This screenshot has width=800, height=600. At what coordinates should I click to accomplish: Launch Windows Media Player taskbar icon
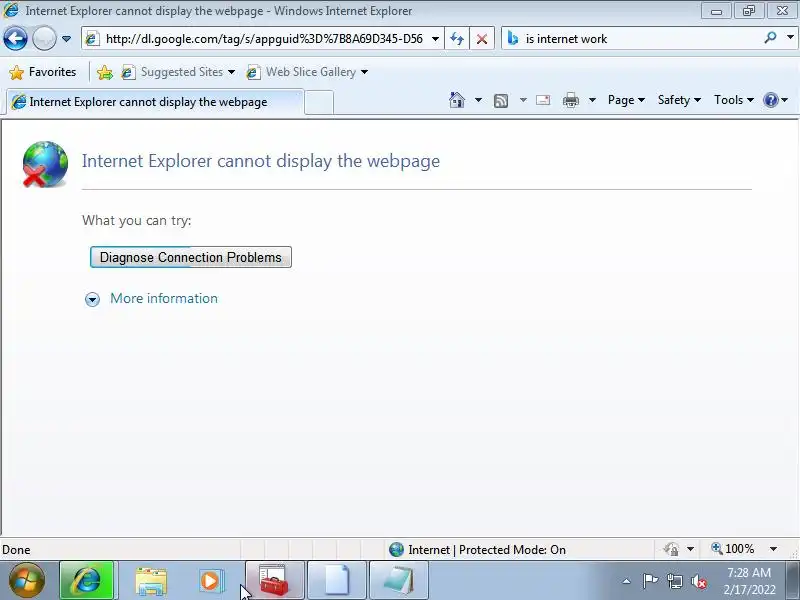point(210,581)
